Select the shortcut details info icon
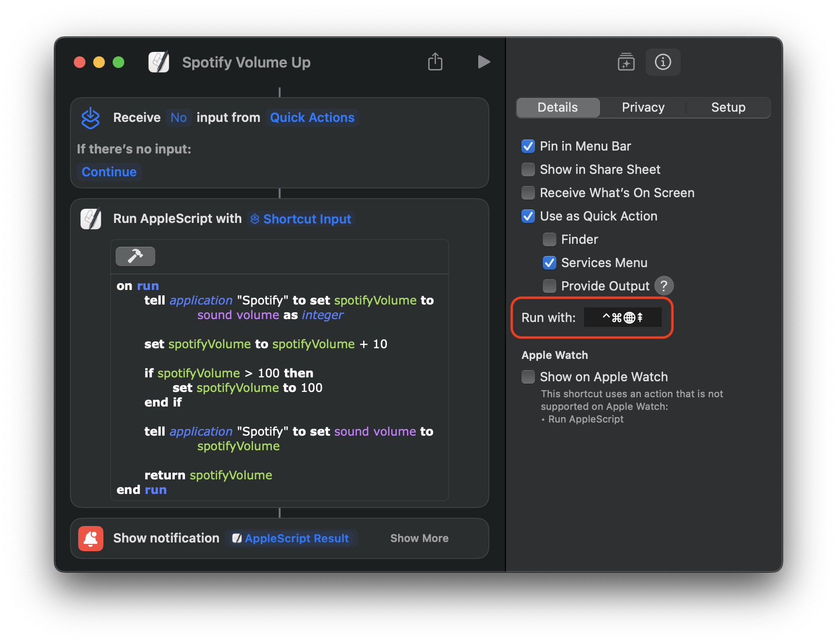837x644 pixels. pos(663,62)
